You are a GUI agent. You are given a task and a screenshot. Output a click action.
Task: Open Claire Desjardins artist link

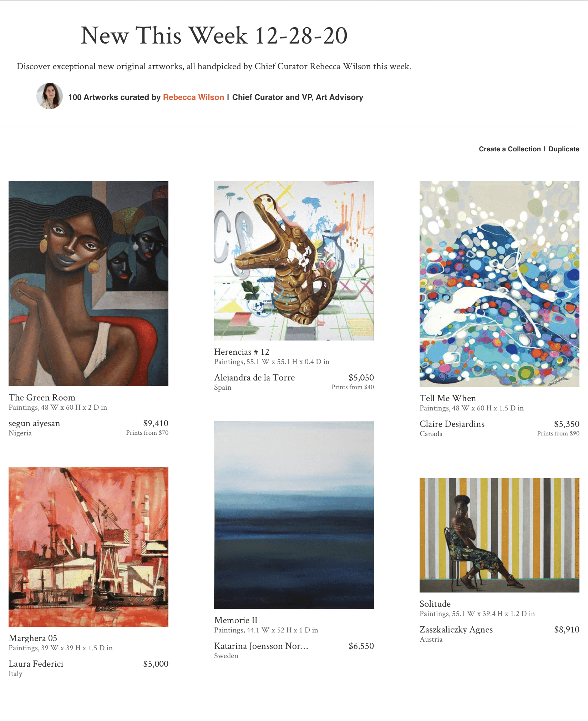tap(452, 424)
